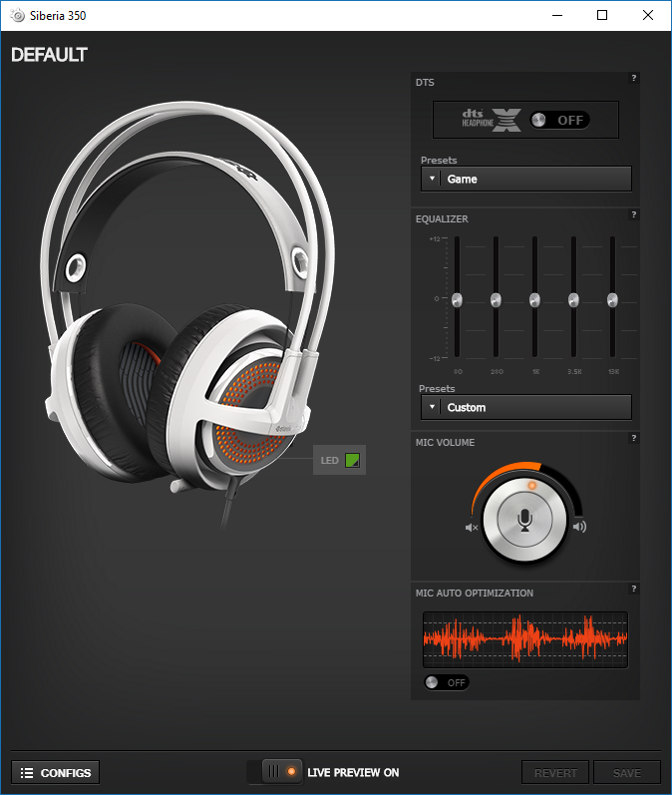Close the Siberia 350 window
The image size is (672, 795).
[x=648, y=15]
